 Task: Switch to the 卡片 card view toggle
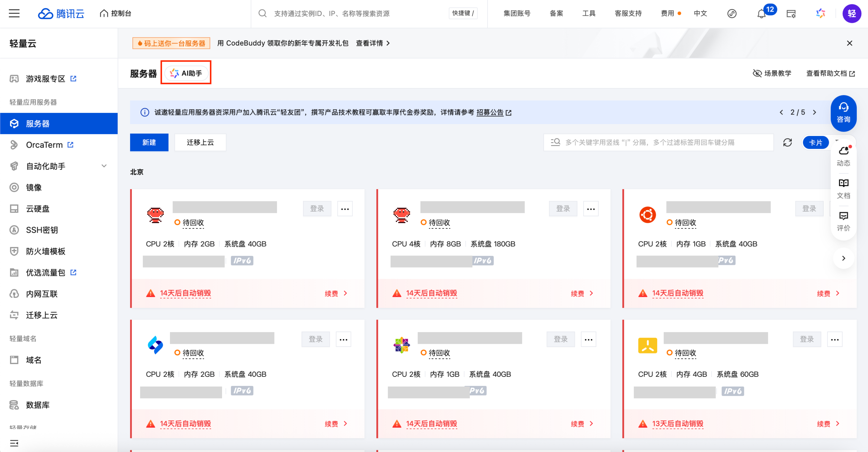815,143
